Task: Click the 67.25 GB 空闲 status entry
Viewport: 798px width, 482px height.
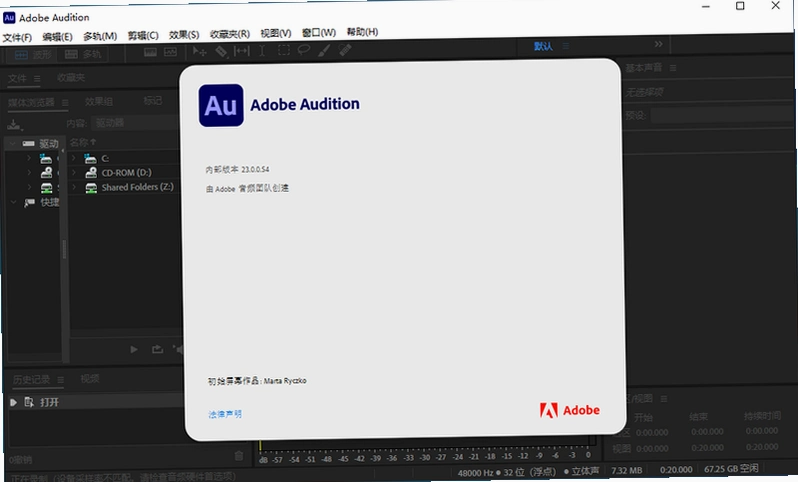Action: [x=731, y=469]
